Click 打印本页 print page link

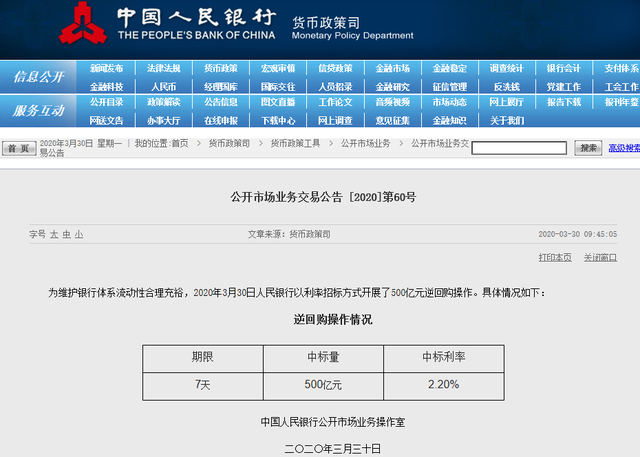tap(555, 257)
